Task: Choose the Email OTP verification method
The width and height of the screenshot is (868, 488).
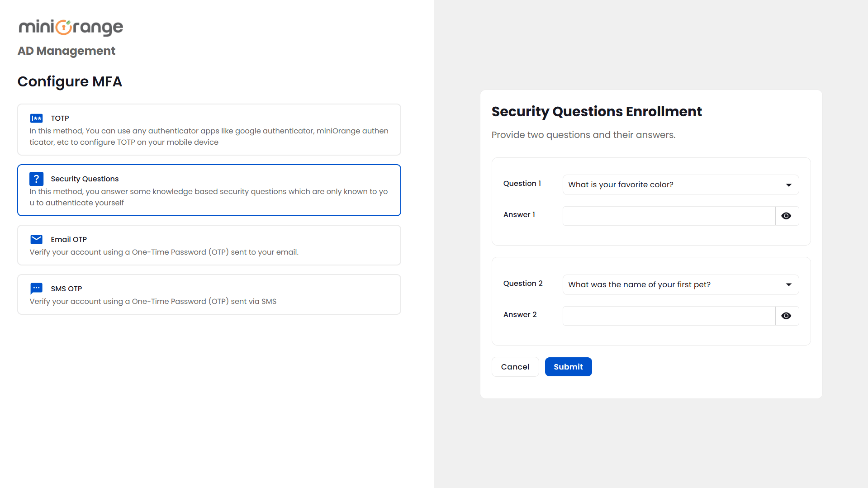Action: 209,245
